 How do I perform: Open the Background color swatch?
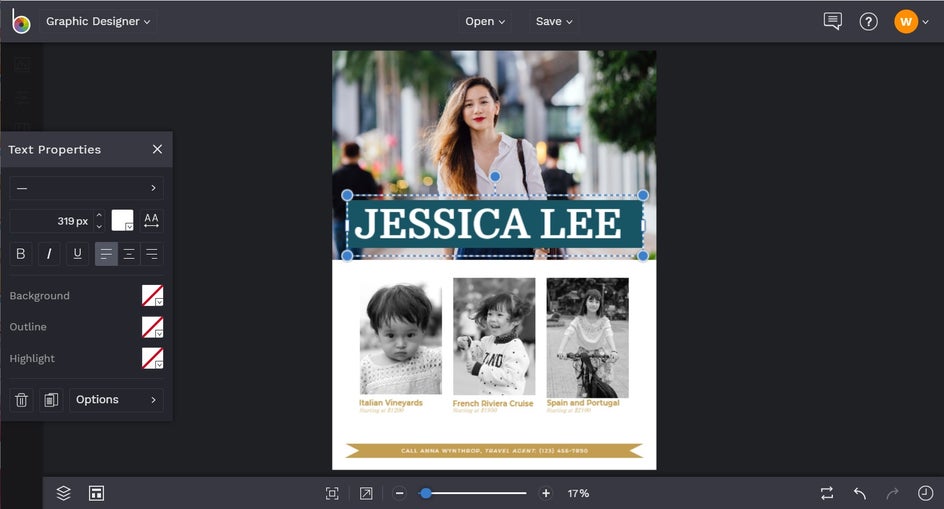pos(152,295)
